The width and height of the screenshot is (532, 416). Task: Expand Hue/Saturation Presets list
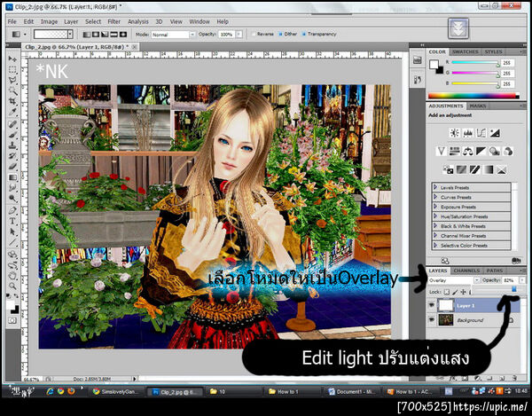point(435,216)
